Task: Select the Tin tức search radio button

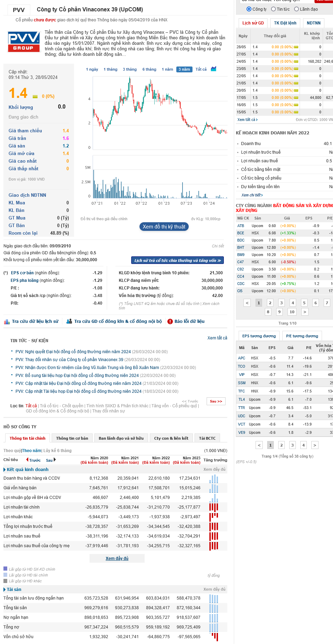Action: (273, 9)
